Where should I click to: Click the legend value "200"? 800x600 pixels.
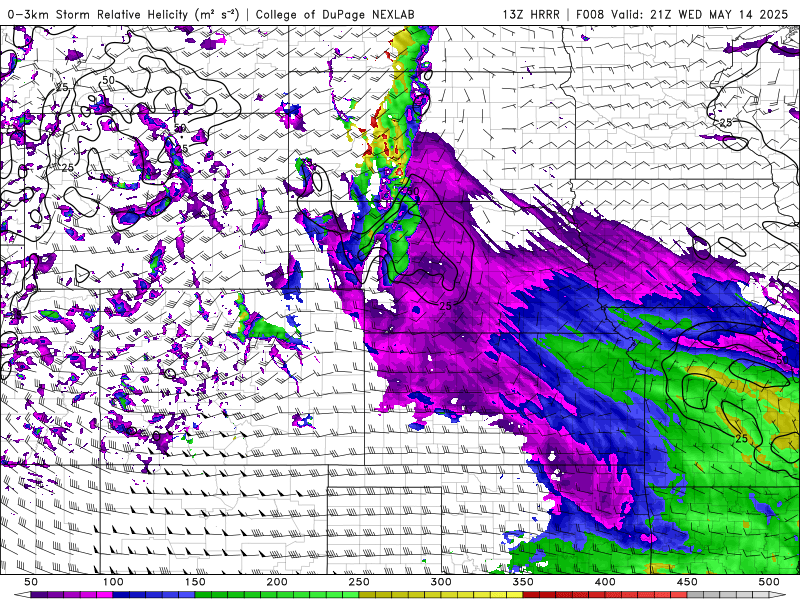277,582
